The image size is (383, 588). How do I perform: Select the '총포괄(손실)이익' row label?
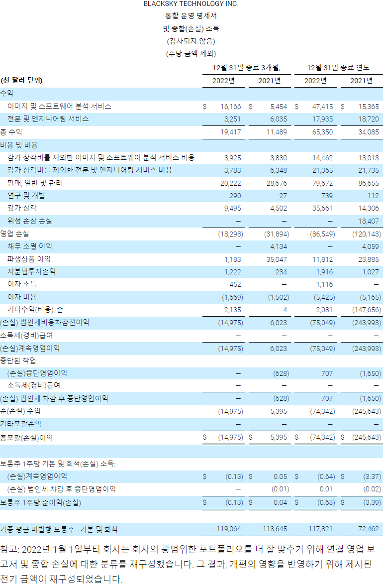tap(26, 438)
